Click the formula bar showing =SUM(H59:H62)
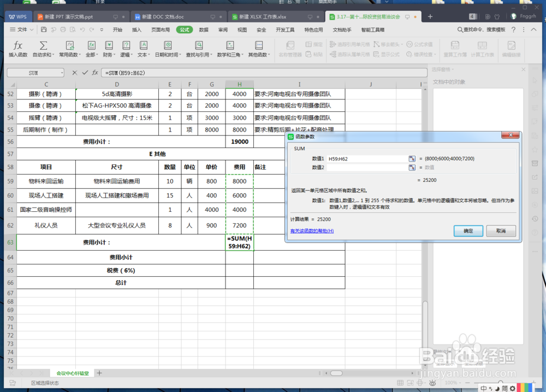 click(x=264, y=73)
